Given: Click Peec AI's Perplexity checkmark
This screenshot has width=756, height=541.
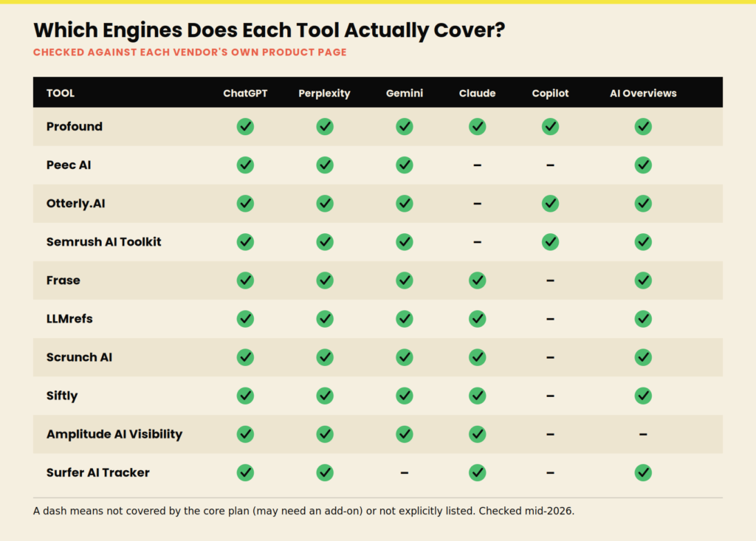Looking at the screenshot, I should pyautogui.click(x=325, y=165).
